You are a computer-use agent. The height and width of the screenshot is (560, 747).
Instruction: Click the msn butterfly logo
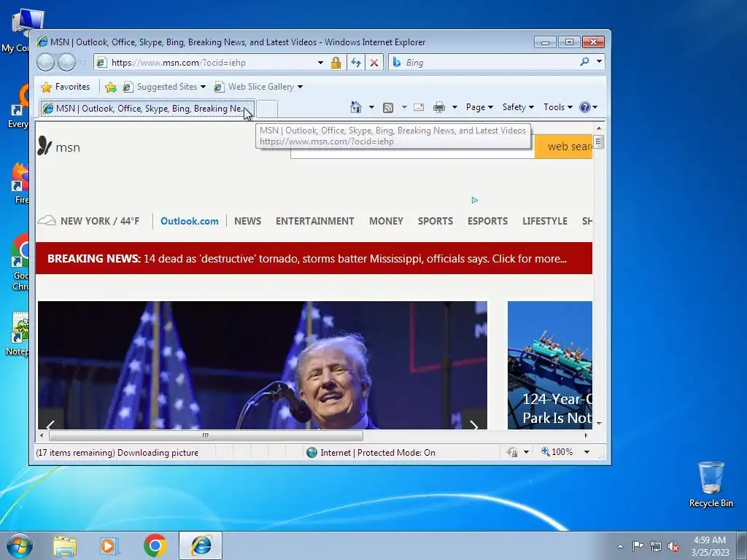coord(58,147)
